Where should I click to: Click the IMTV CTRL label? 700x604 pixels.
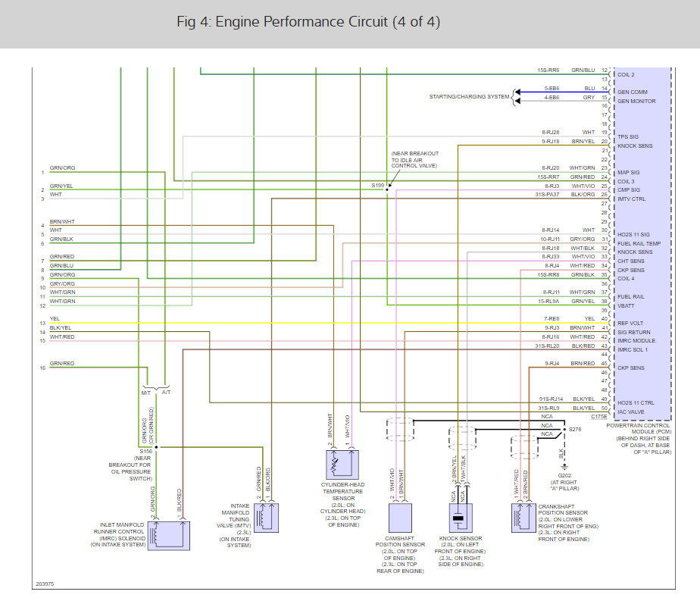point(631,199)
